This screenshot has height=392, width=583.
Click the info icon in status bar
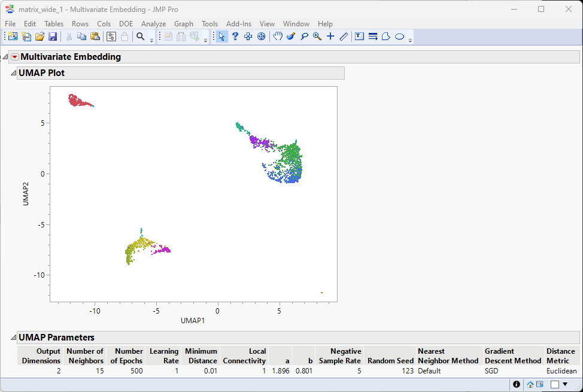pyautogui.click(x=517, y=384)
